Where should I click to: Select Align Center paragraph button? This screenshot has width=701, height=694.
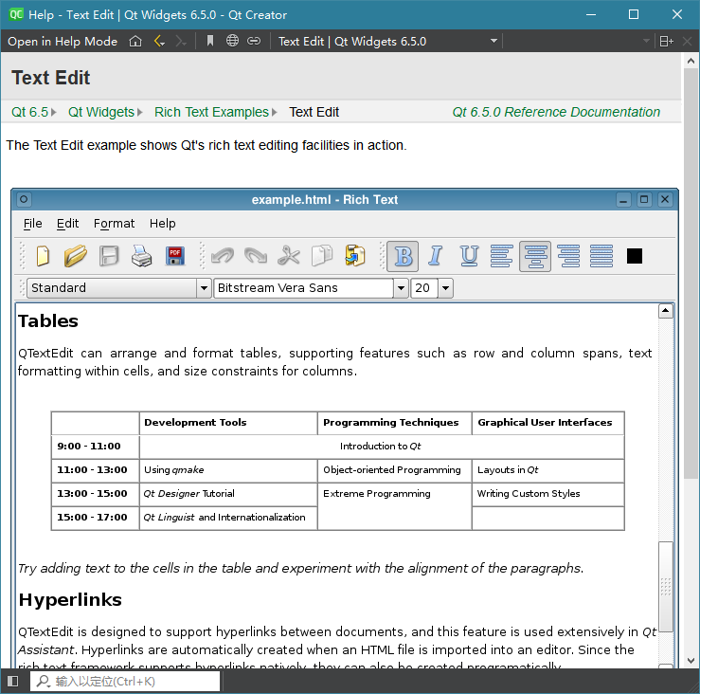pyautogui.click(x=535, y=256)
